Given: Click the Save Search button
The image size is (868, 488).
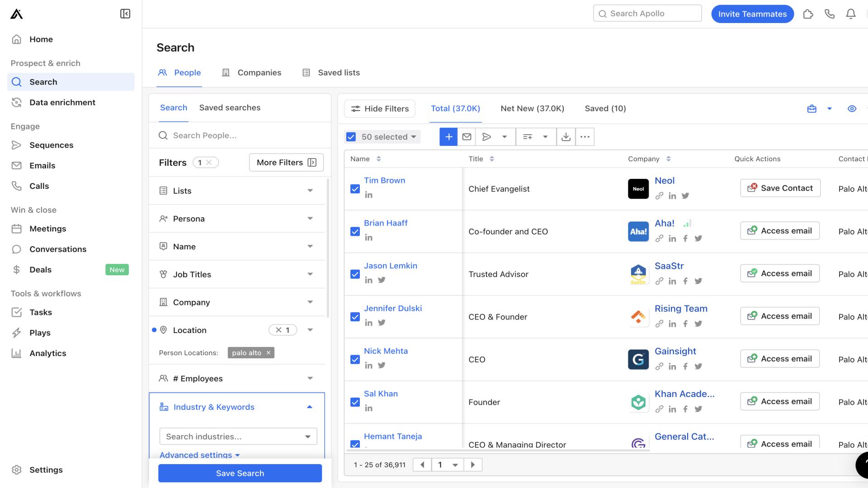Looking at the screenshot, I should point(240,474).
